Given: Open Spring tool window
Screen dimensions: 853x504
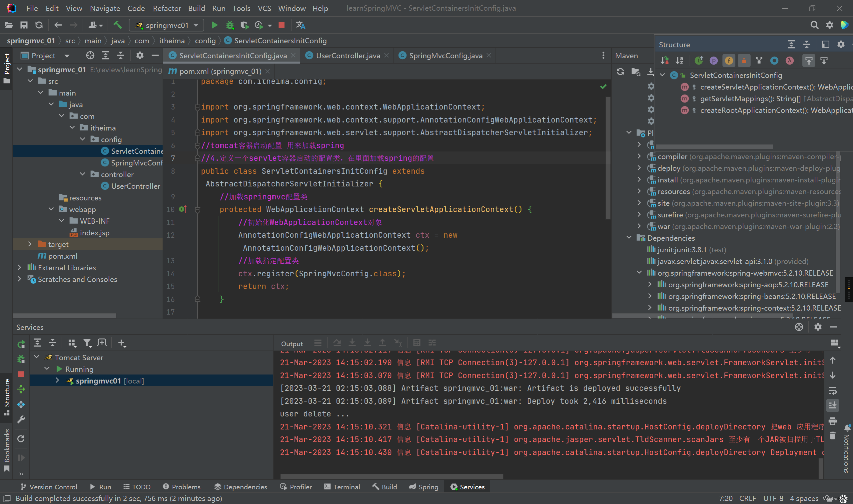Looking at the screenshot, I should [x=424, y=487].
